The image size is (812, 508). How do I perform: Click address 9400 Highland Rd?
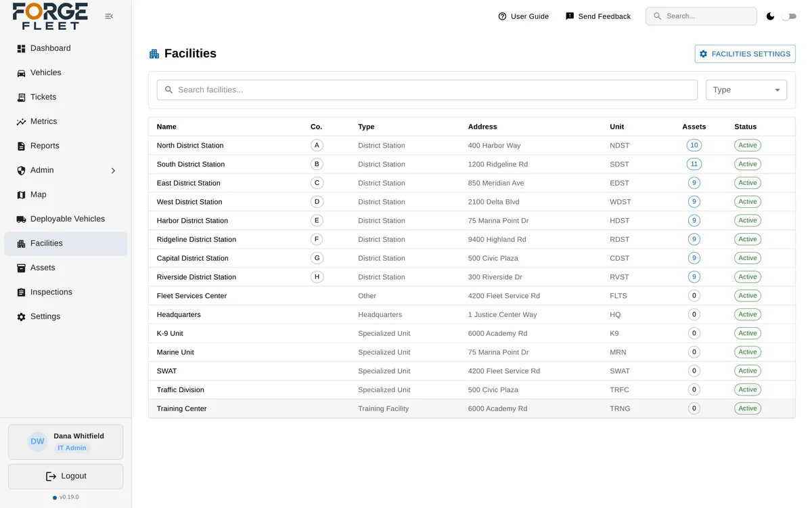(497, 239)
